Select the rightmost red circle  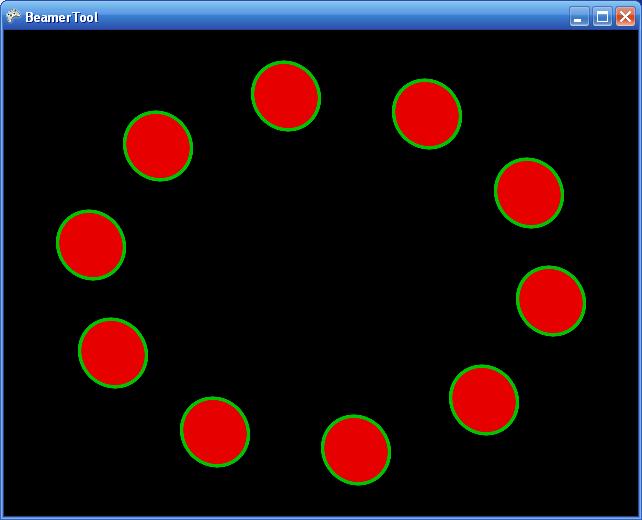551,301
